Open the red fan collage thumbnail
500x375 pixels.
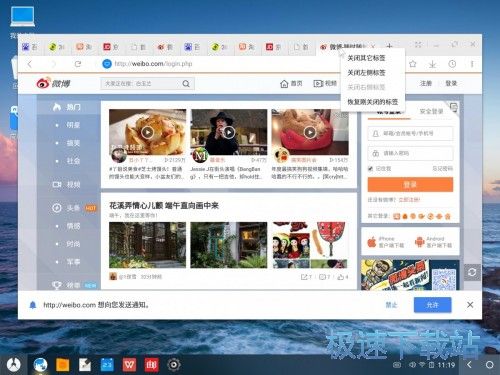click(310, 245)
